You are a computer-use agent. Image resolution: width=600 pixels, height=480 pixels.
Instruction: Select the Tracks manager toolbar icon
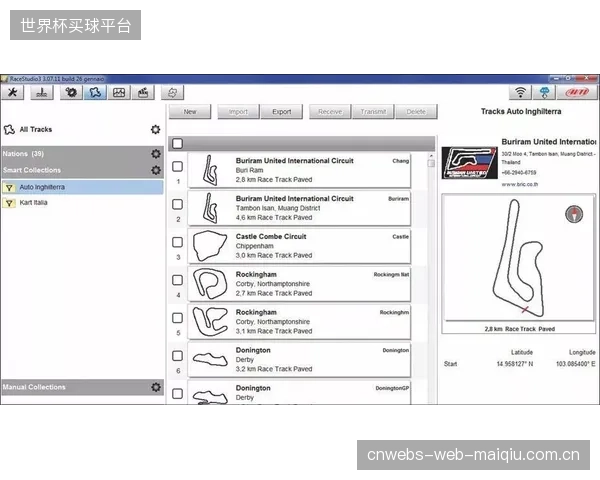[x=95, y=93]
